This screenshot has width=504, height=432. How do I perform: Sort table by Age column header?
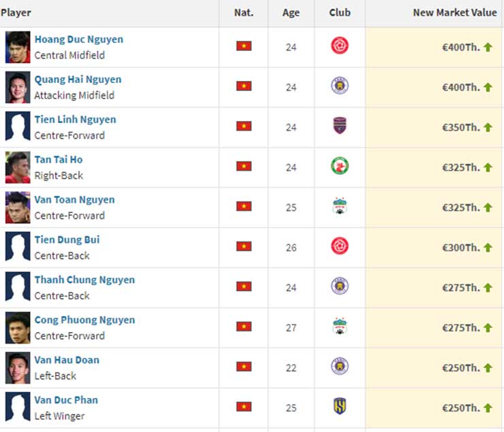pyautogui.click(x=291, y=13)
